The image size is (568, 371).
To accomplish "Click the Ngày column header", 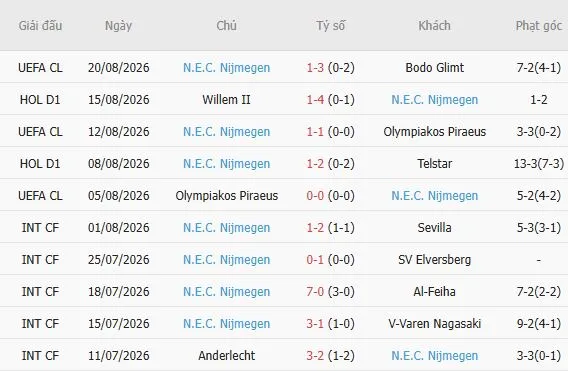I will (x=118, y=26).
